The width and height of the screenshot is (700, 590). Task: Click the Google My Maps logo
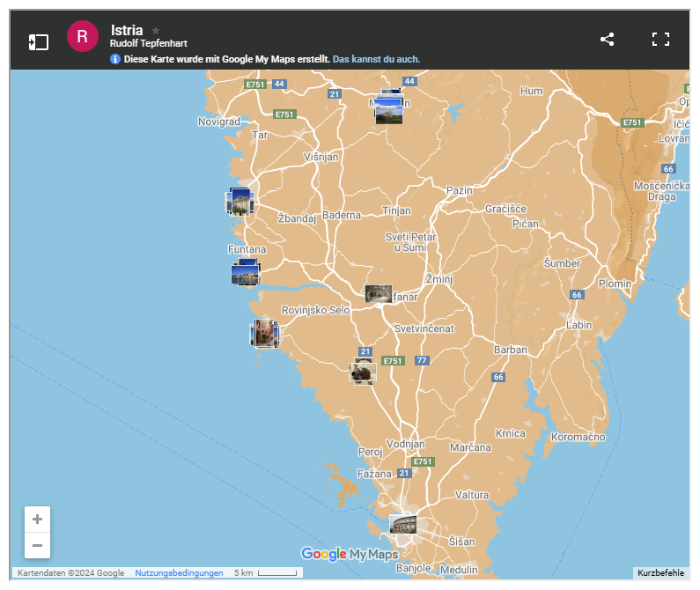click(x=350, y=554)
